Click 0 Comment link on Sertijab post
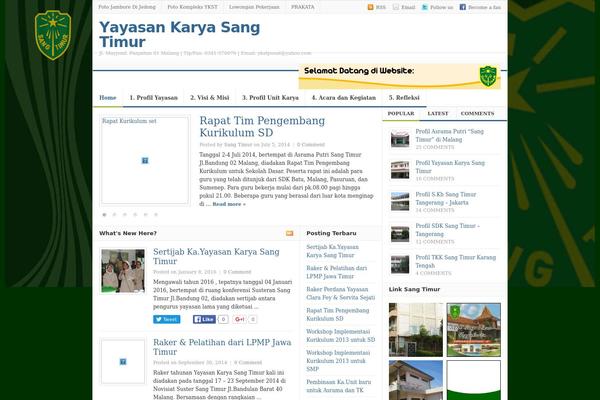 pos(237,272)
